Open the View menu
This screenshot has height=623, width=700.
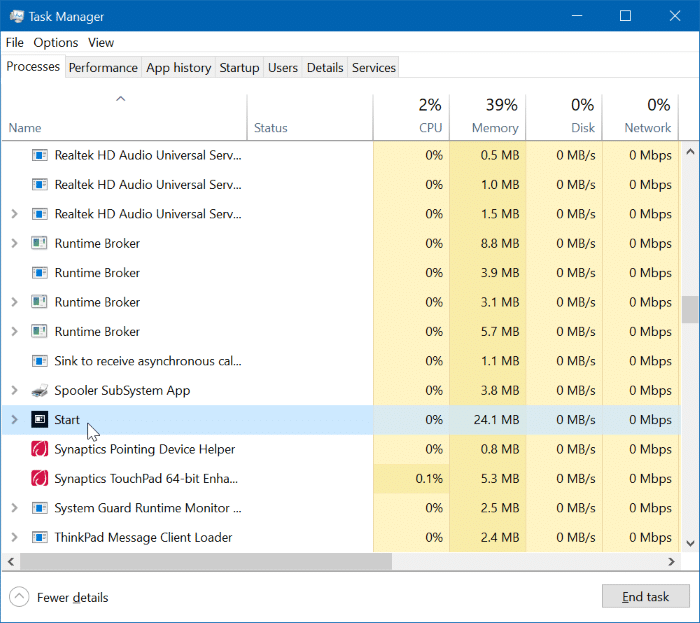[x=101, y=43]
